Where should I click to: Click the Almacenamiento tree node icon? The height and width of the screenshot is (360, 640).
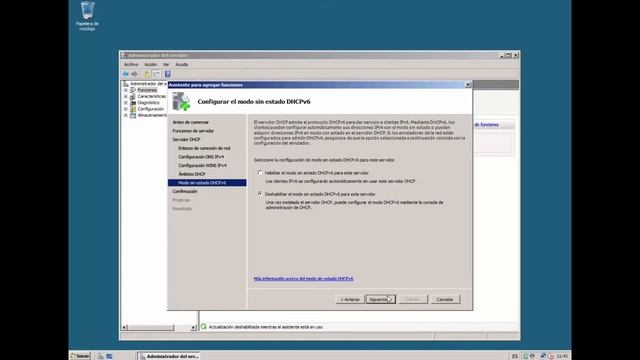point(133,116)
